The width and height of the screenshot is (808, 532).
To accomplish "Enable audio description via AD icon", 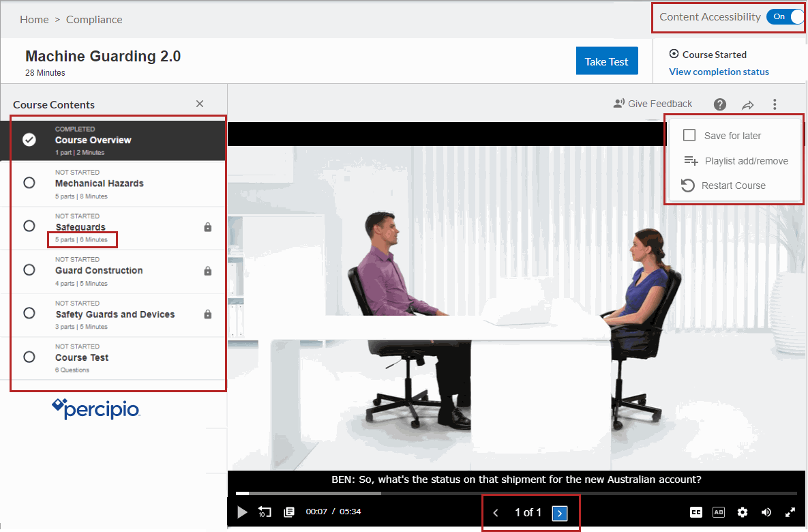I will point(719,512).
